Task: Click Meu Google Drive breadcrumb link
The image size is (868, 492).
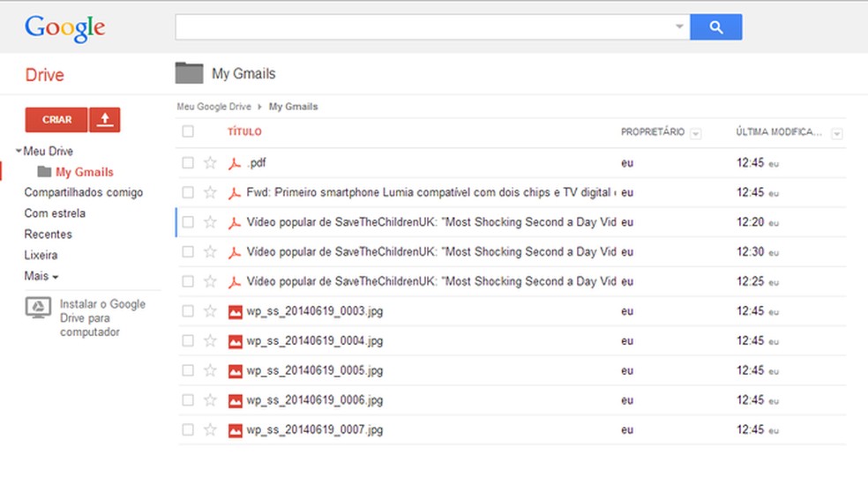Action: [x=213, y=107]
